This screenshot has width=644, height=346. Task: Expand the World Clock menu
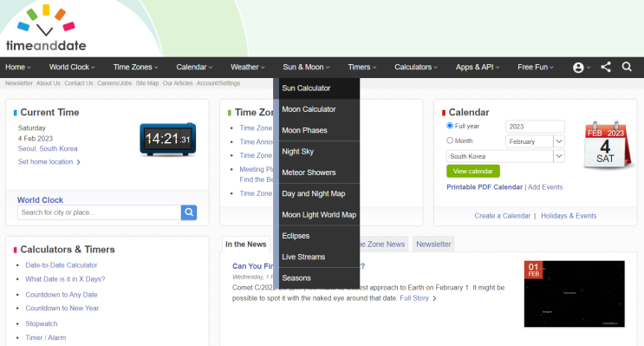(72, 67)
